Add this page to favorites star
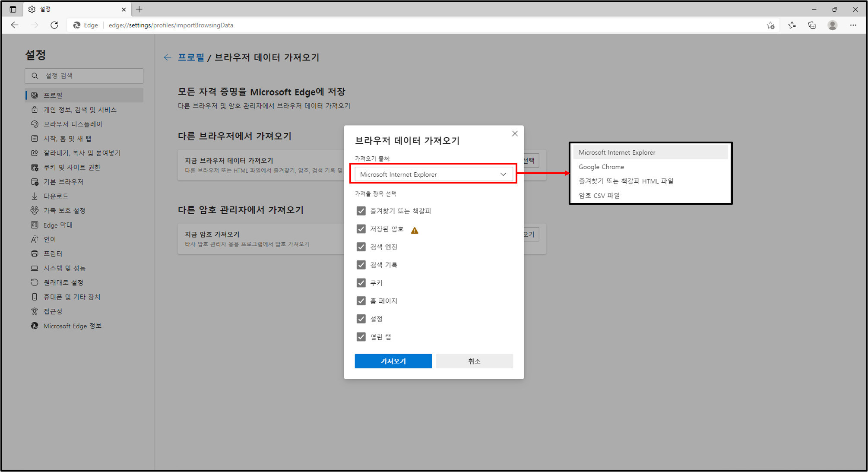The height and width of the screenshot is (472, 868). [x=771, y=25]
